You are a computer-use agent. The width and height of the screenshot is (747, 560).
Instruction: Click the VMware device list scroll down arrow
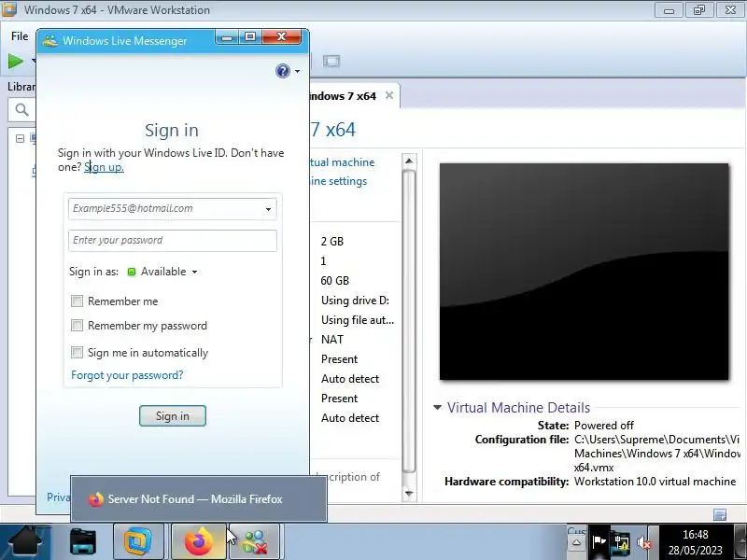(409, 494)
